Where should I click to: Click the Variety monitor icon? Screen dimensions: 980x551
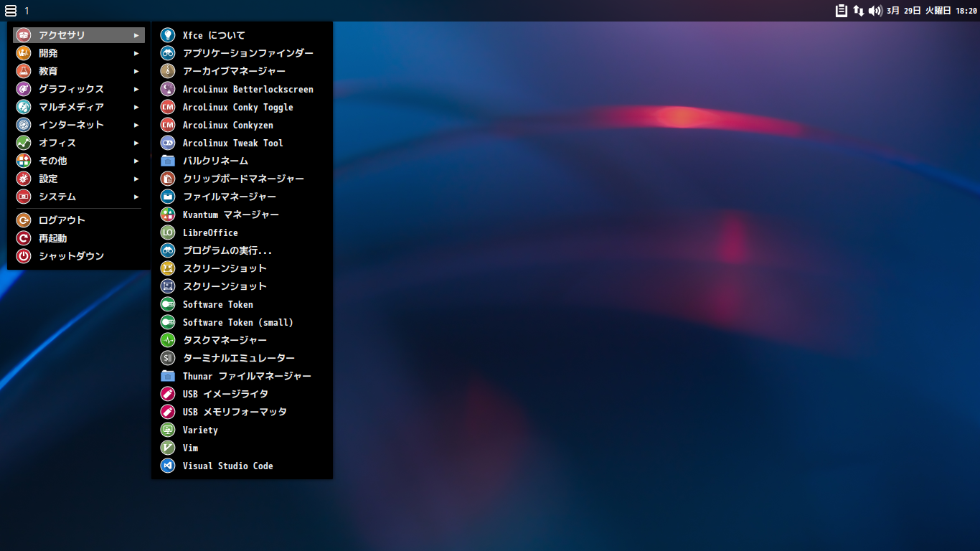coord(167,430)
